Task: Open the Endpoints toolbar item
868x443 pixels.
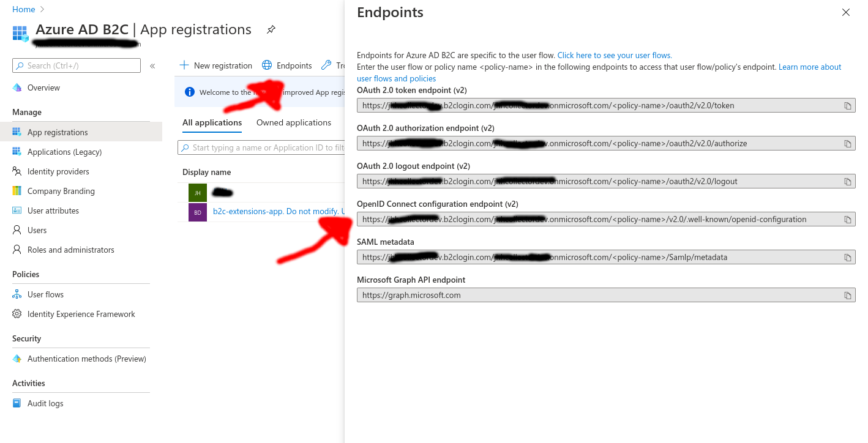Action: pos(287,65)
